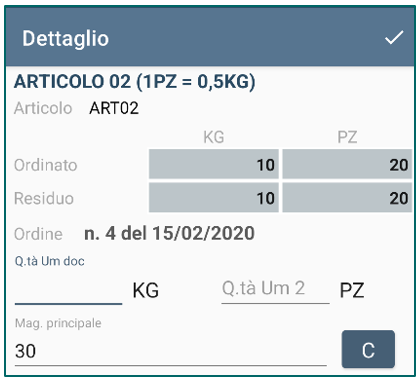Select the article code ART02
The image size is (420, 379).
coord(114,108)
